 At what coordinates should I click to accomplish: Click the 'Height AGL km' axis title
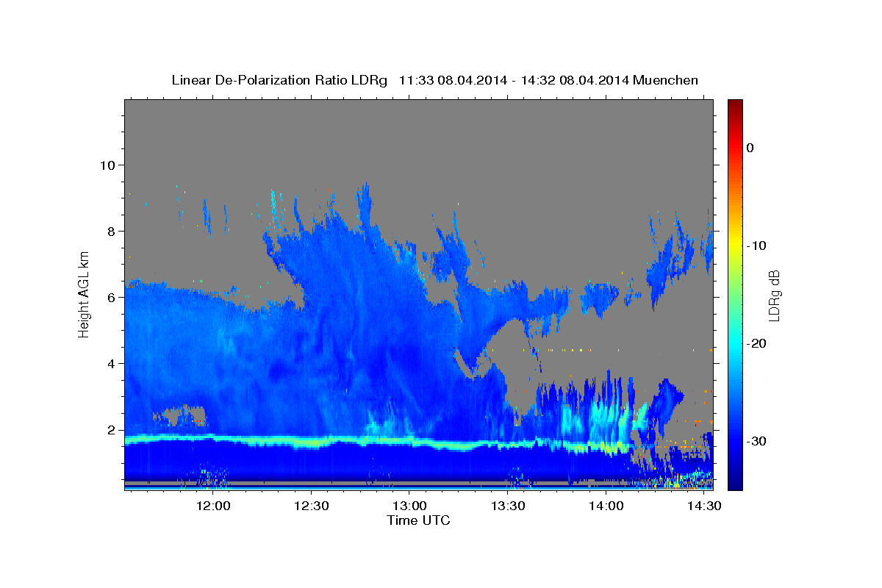click(85, 293)
